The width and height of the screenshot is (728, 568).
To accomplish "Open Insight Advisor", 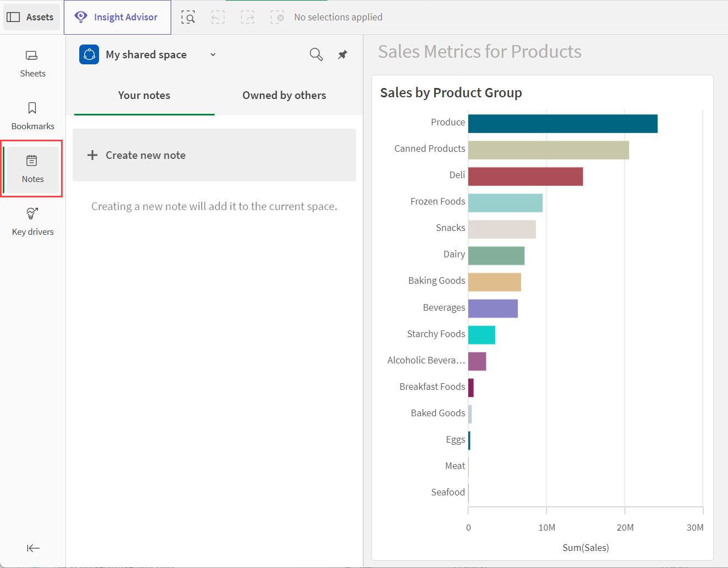I will 117,17.
